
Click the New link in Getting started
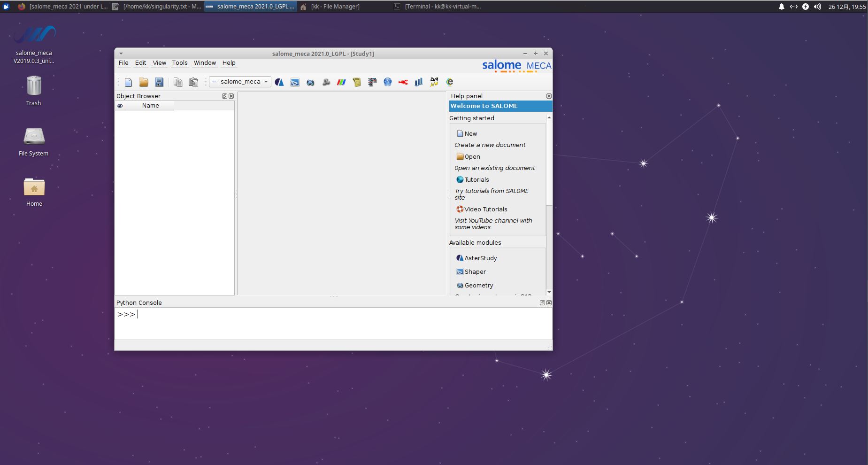tap(471, 134)
